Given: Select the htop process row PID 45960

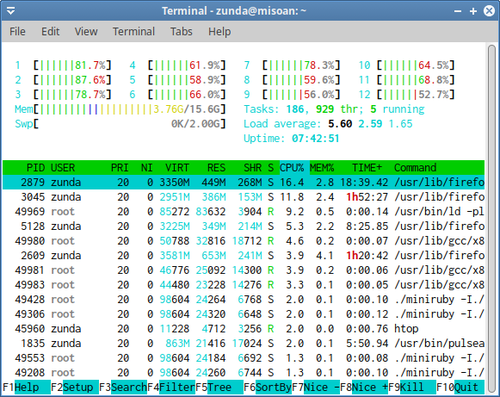Looking at the screenshot, I should pyautogui.click(x=243, y=329).
